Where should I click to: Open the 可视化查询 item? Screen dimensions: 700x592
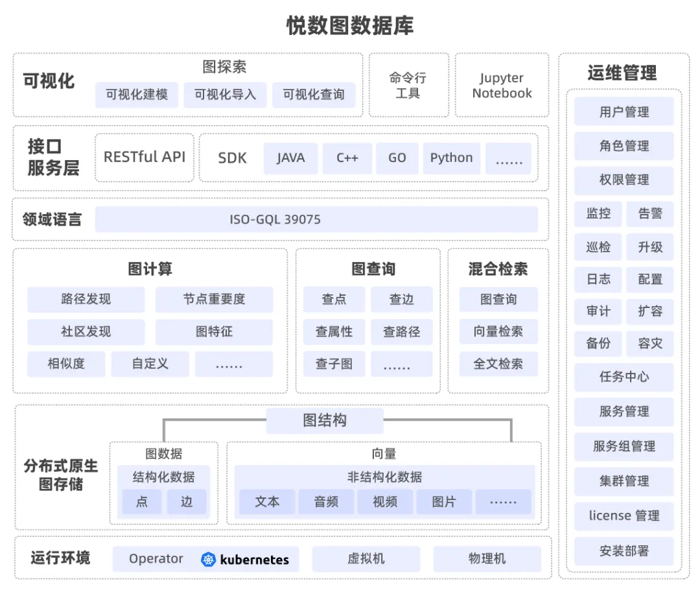pos(313,95)
